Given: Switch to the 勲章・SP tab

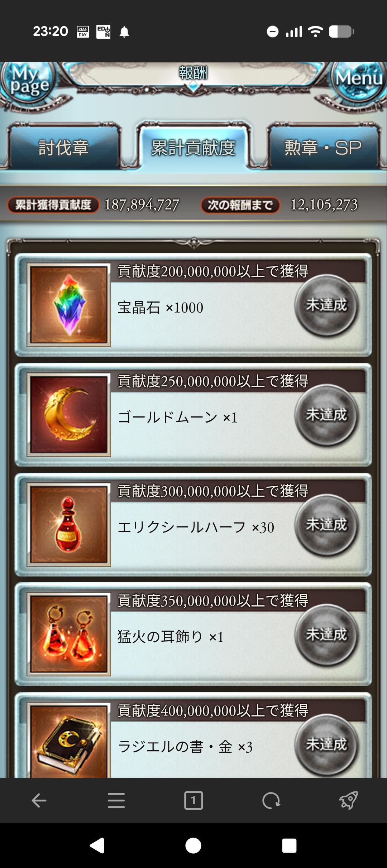Looking at the screenshot, I should pos(323,148).
